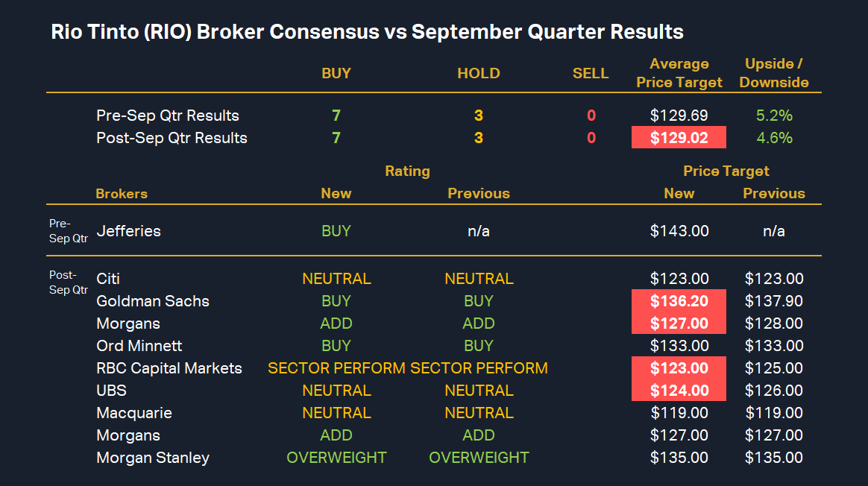The image size is (868, 486).
Task: Select the Post-Sep Qtr Results row label
Action: (x=172, y=138)
